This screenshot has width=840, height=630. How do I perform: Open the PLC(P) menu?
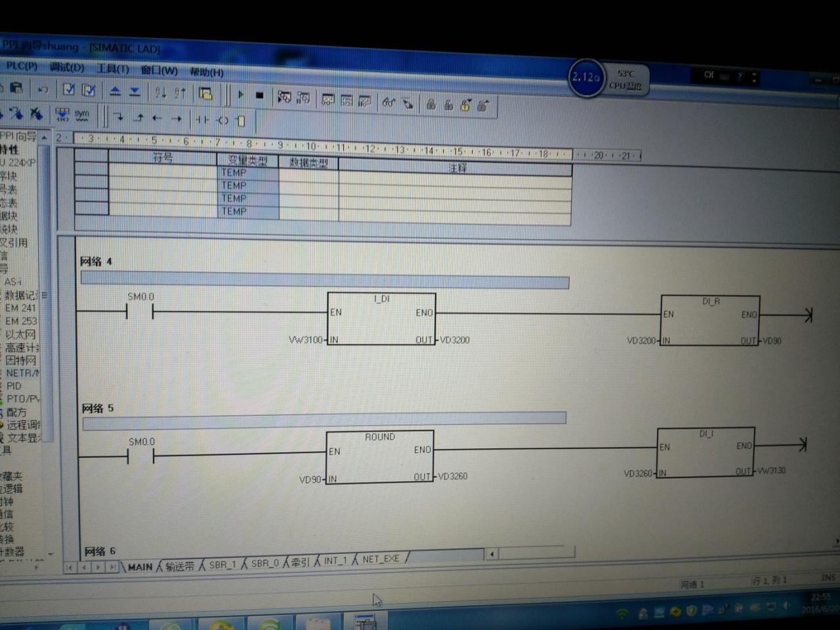(x=22, y=66)
